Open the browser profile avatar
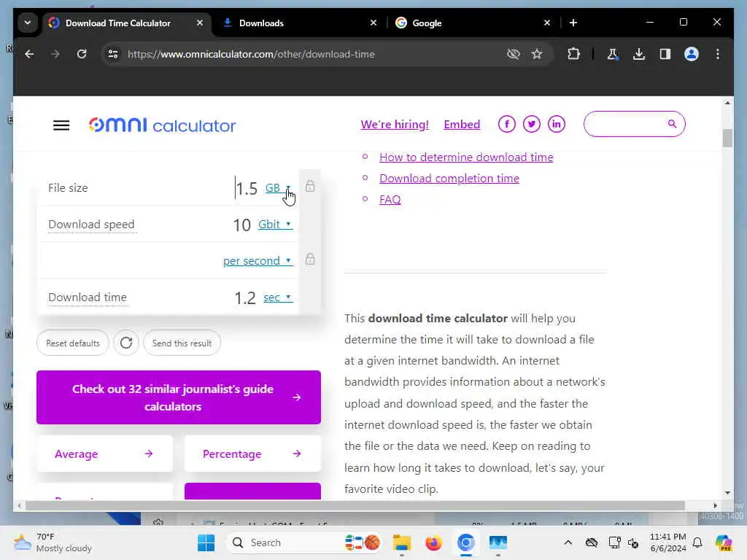Screen dimensions: 747x560 (x=692, y=54)
